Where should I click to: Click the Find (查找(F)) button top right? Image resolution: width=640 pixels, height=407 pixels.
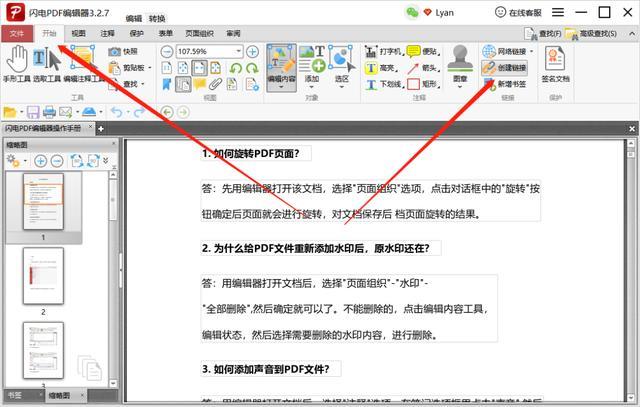click(543, 34)
